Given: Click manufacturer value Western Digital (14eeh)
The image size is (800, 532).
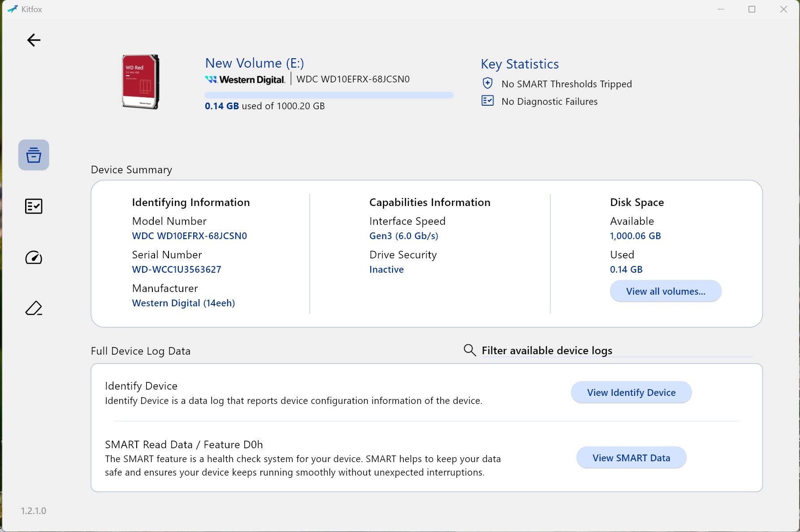Looking at the screenshot, I should point(183,303).
